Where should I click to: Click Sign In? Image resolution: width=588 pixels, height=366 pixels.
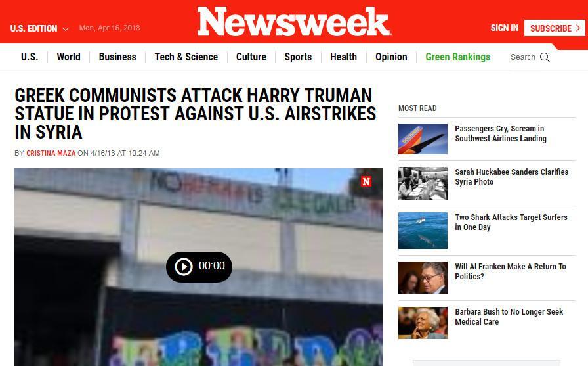pos(505,28)
